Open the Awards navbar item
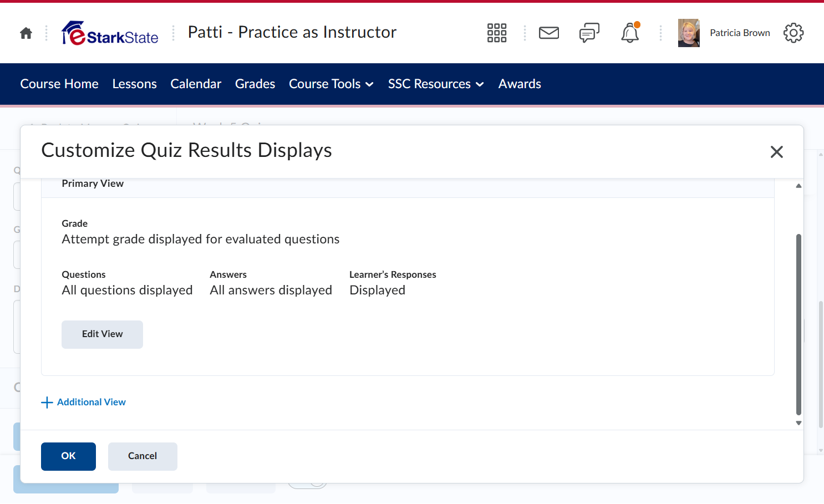The width and height of the screenshot is (824, 504). 520,84
